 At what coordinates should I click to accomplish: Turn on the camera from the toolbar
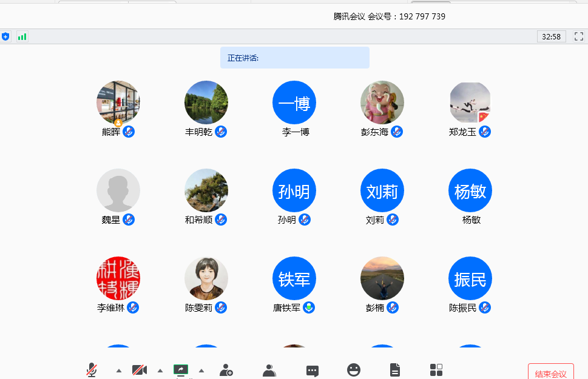click(140, 370)
